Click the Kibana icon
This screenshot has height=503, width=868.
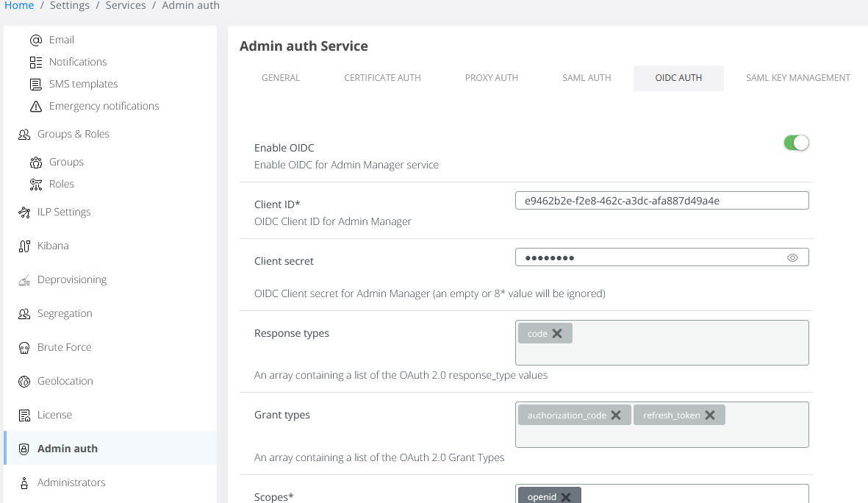(24, 246)
